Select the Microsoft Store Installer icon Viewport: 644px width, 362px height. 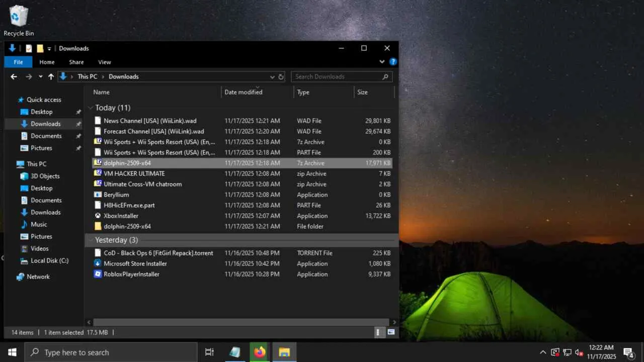click(x=98, y=263)
